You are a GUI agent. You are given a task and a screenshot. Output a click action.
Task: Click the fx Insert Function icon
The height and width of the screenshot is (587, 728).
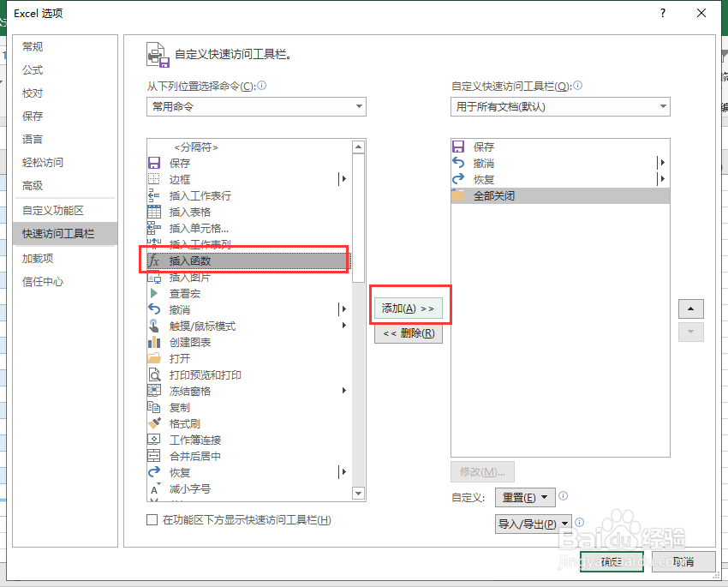[x=154, y=261]
